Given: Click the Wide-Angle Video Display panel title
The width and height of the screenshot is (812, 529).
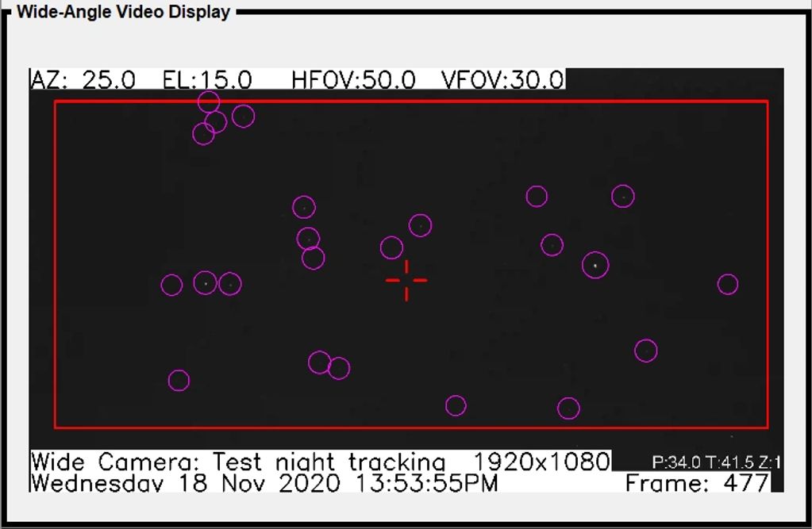Looking at the screenshot, I should point(123,13).
